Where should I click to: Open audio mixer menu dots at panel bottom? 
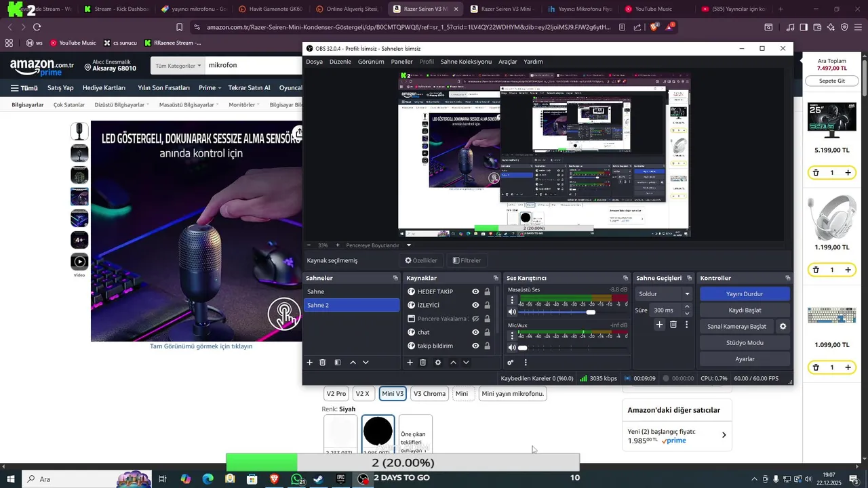(526, 363)
